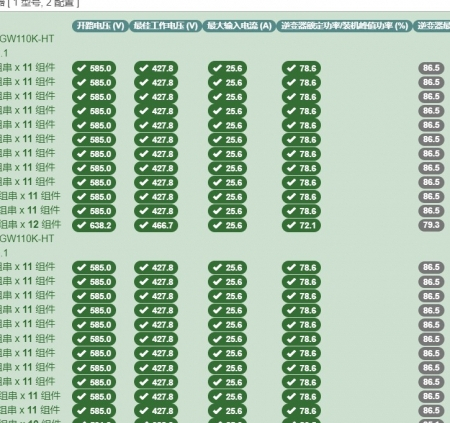Click the gray 86.5 badge directly above 79.3

pos(431,211)
